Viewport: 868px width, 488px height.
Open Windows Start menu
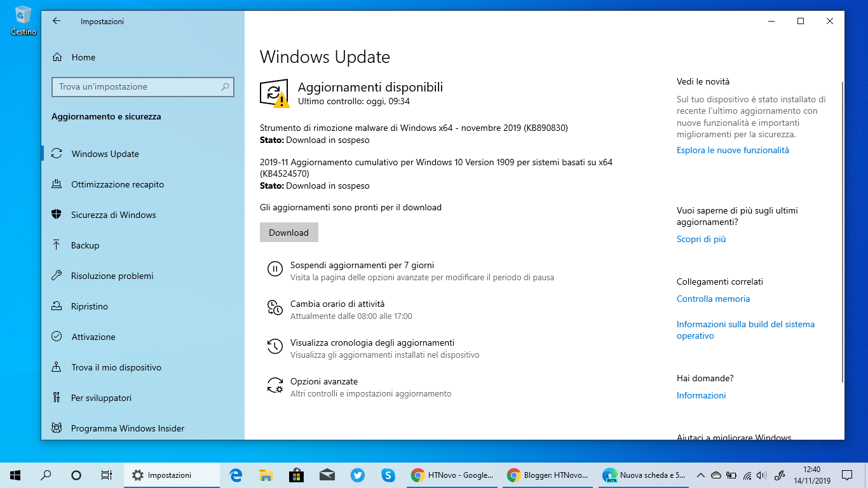click(x=15, y=475)
